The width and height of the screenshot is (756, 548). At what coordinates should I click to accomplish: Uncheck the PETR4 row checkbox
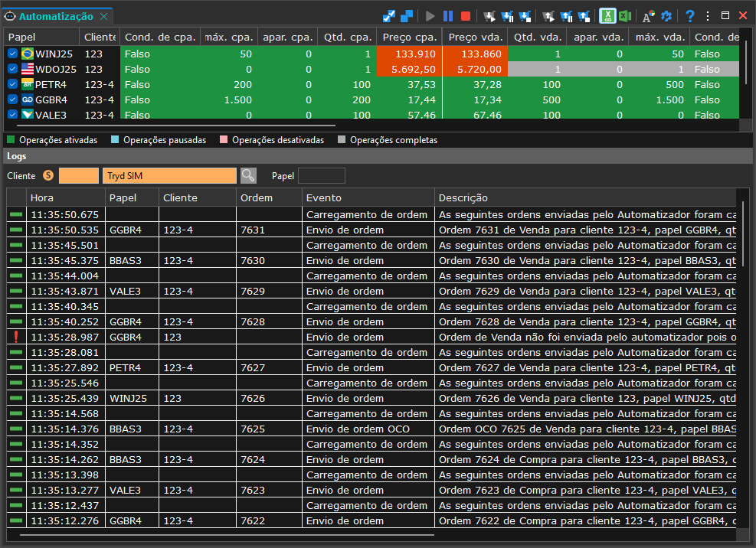pos(12,84)
